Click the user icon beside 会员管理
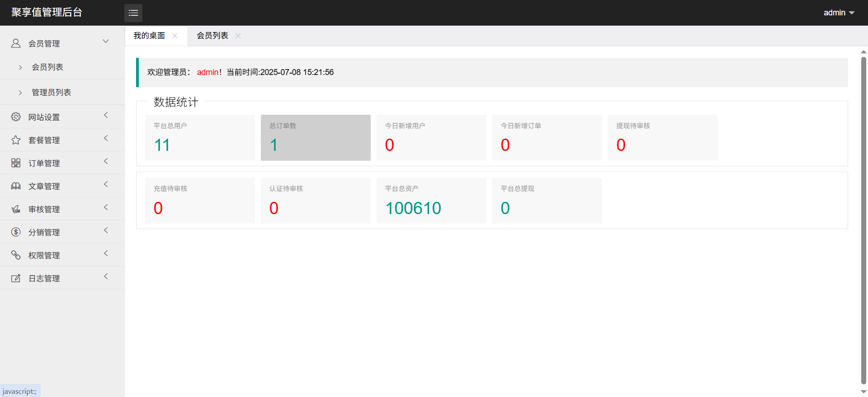 tap(16, 43)
